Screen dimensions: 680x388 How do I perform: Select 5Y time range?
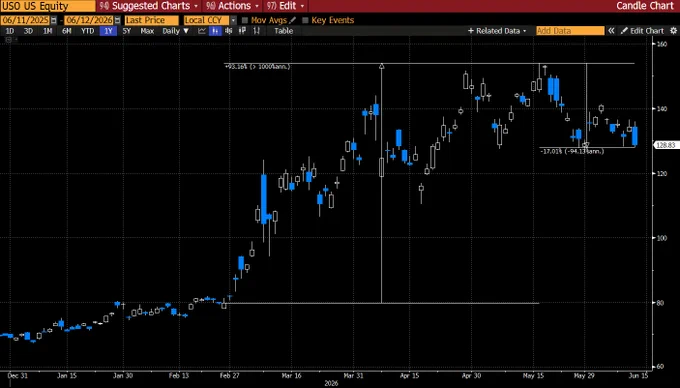[x=127, y=31]
